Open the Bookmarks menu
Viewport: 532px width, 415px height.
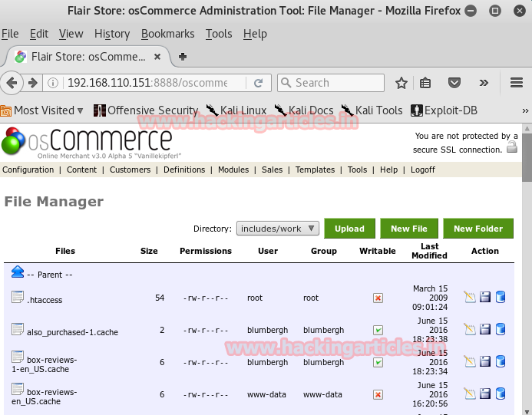coord(167,34)
